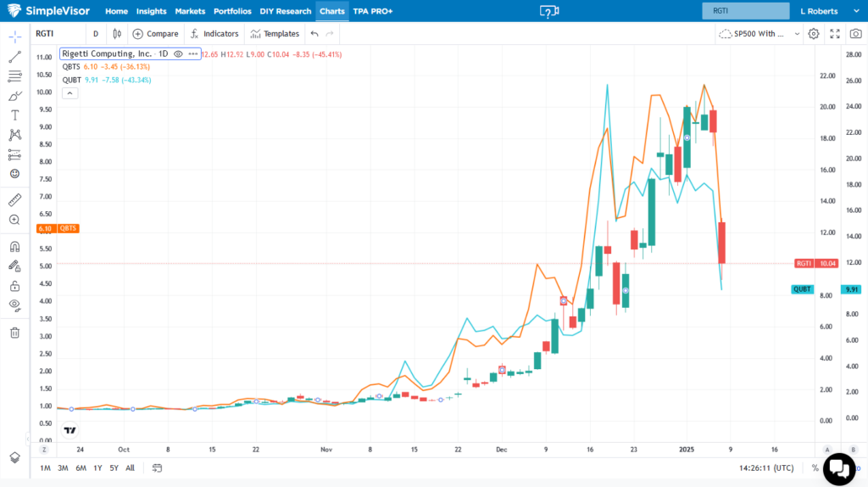Set the range to 1M

[46, 468]
